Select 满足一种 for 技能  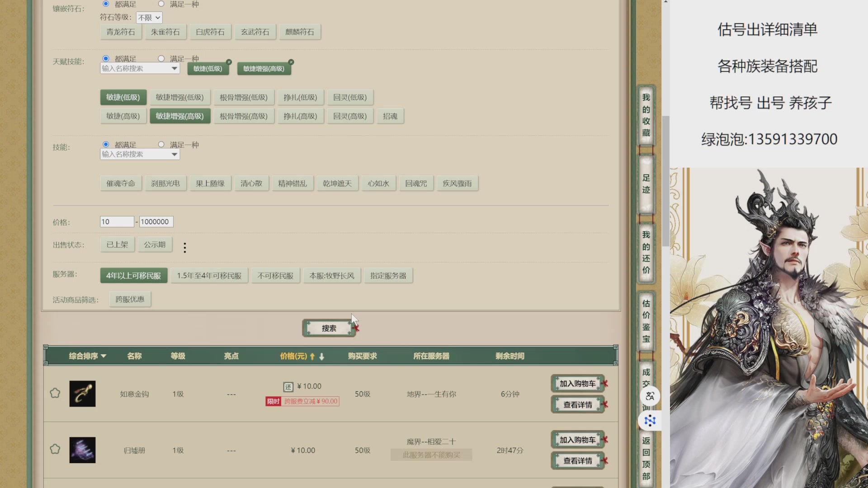161,145
